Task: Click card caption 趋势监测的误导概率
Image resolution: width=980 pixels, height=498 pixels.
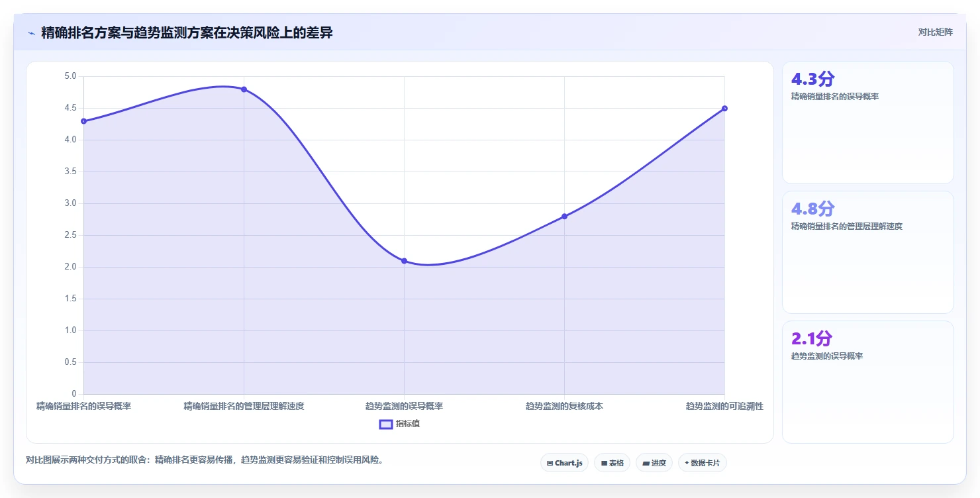Action: (x=827, y=356)
